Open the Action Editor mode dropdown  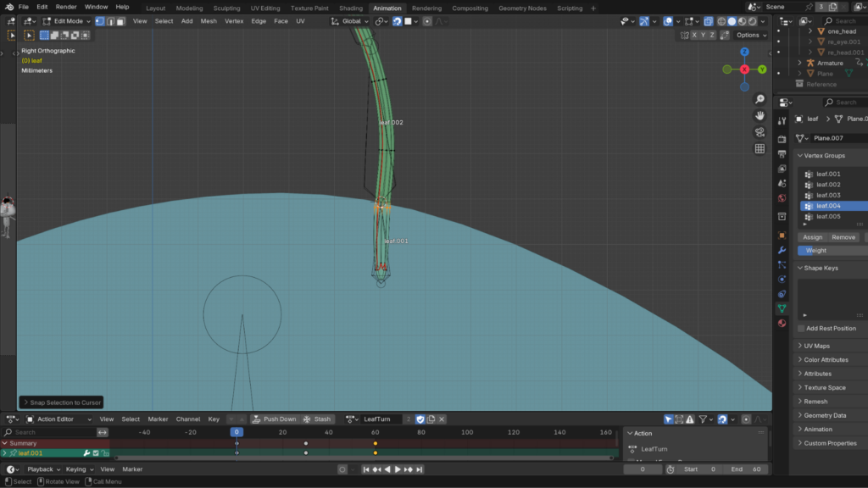[x=59, y=419]
